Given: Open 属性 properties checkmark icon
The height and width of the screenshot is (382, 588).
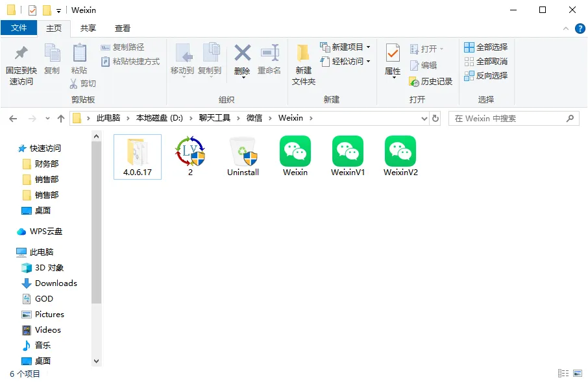Looking at the screenshot, I should [x=393, y=53].
